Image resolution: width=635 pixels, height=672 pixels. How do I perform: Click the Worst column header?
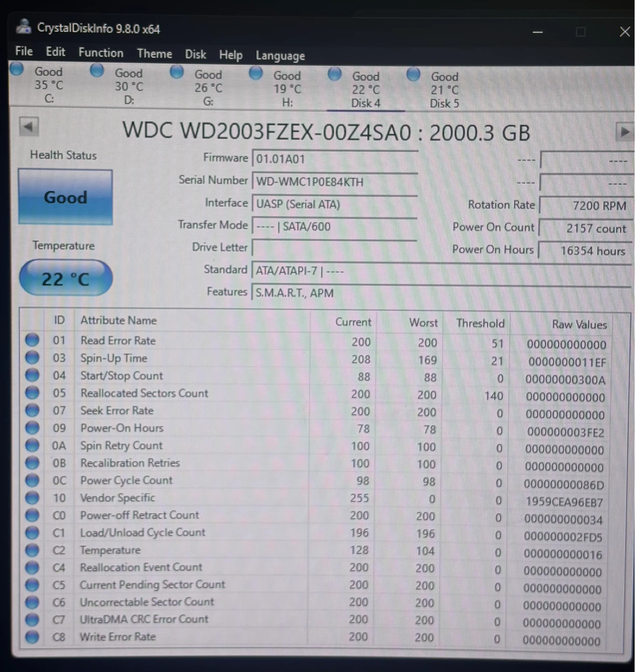(x=423, y=322)
